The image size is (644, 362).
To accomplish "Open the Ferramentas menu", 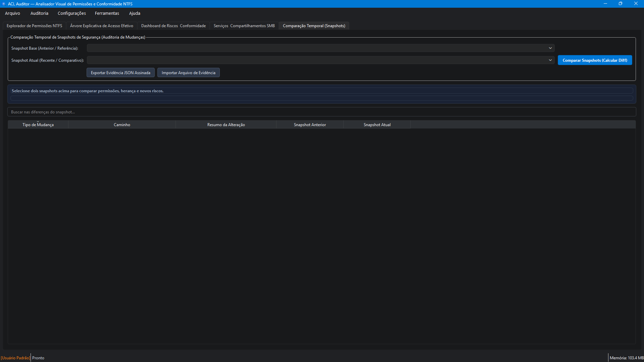I will pos(107,13).
